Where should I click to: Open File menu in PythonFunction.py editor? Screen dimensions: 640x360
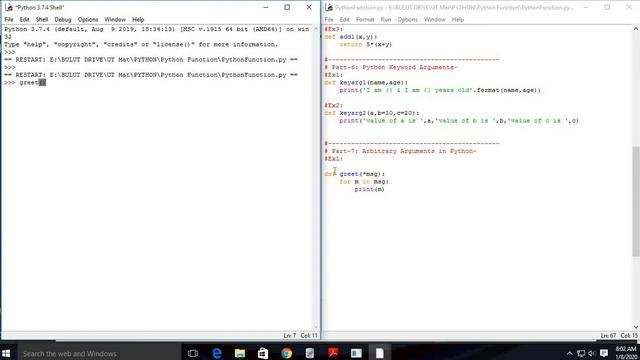pyautogui.click(x=329, y=20)
